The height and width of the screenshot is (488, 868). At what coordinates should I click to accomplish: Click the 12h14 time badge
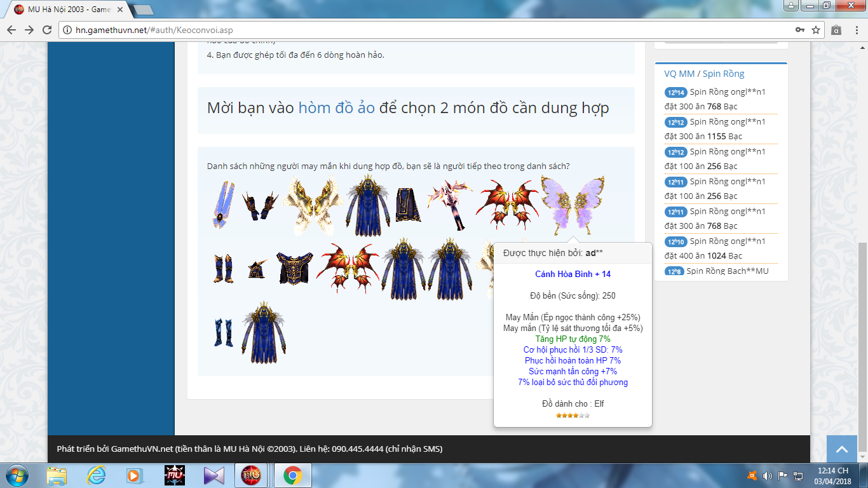coord(675,92)
